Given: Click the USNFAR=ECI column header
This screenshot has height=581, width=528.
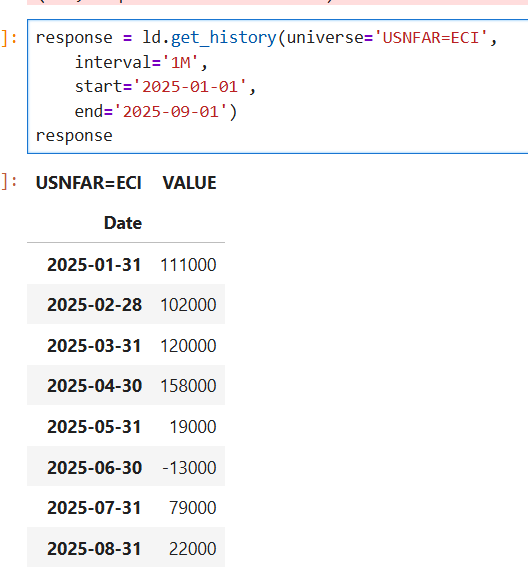Looking at the screenshot, I should [89, 183].
